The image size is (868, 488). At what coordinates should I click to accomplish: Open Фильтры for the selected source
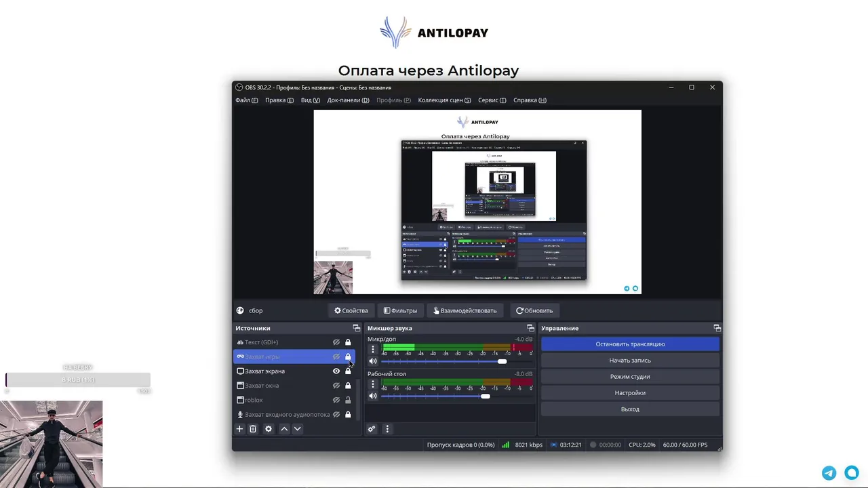tap(400, 310)
